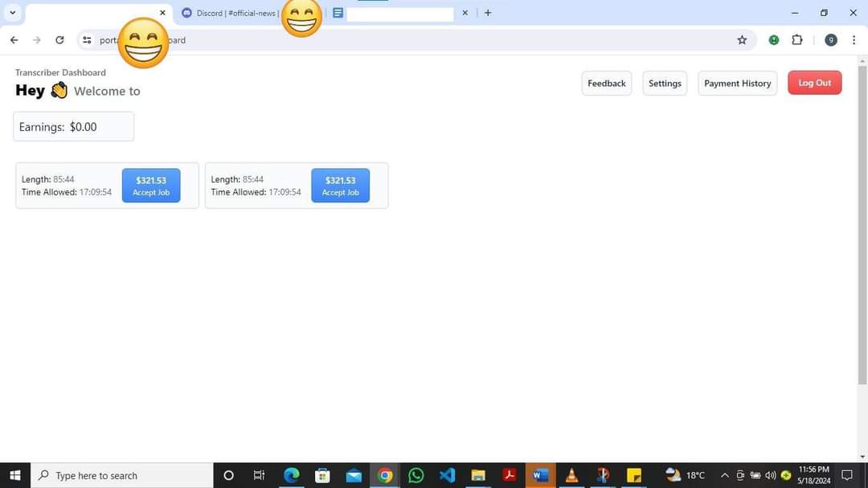The image size is (868, 488).
Task: Accept the first $321.53 job
Action: point(151,186)
